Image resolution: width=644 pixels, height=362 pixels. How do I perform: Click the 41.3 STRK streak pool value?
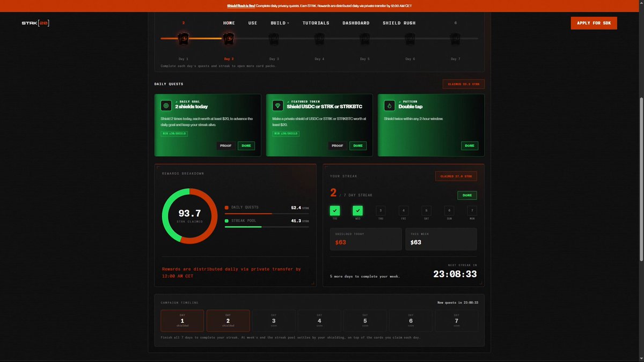point(300,221)
